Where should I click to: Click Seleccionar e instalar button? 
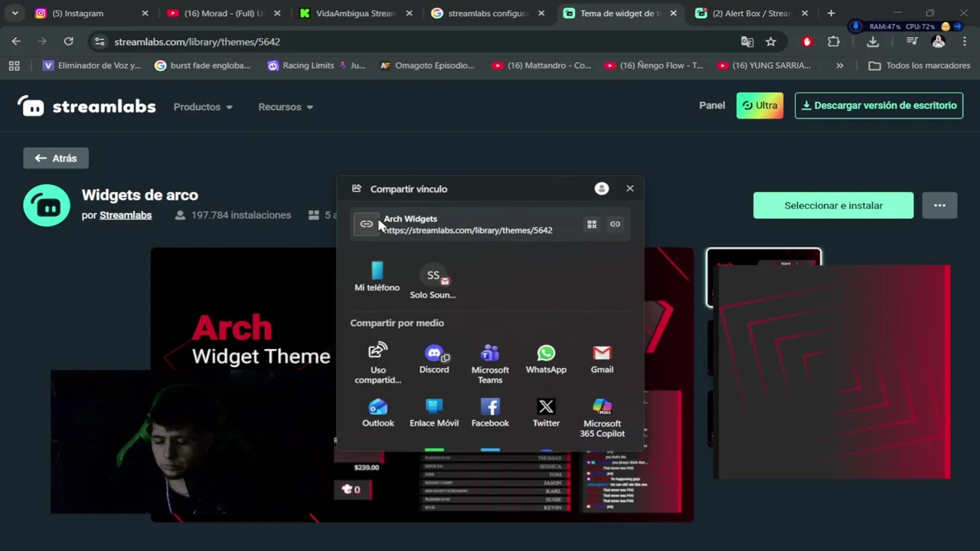(x=833, y=205)
